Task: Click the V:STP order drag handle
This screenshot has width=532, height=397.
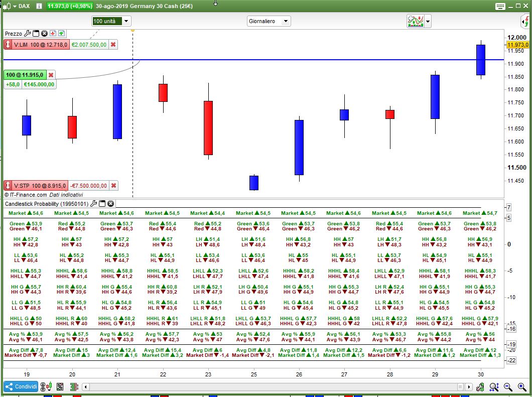Action: coord(8,186)
